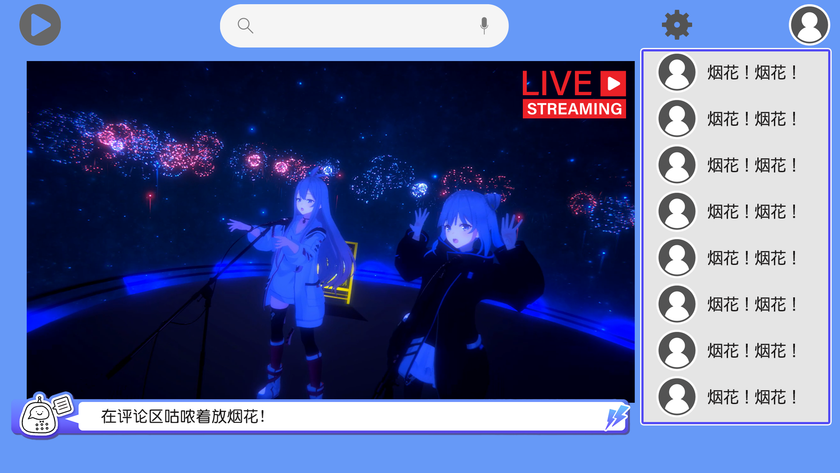Click the round play button logo
The height and width of the screenshot is (473, 840).
(x=40, y=25)
